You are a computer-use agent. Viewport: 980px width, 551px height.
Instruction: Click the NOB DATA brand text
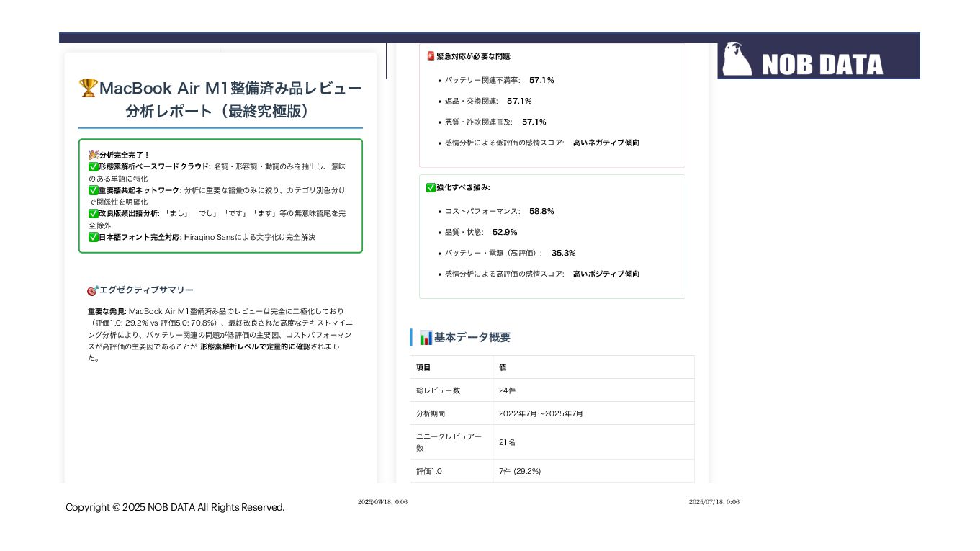click(822, 64)
